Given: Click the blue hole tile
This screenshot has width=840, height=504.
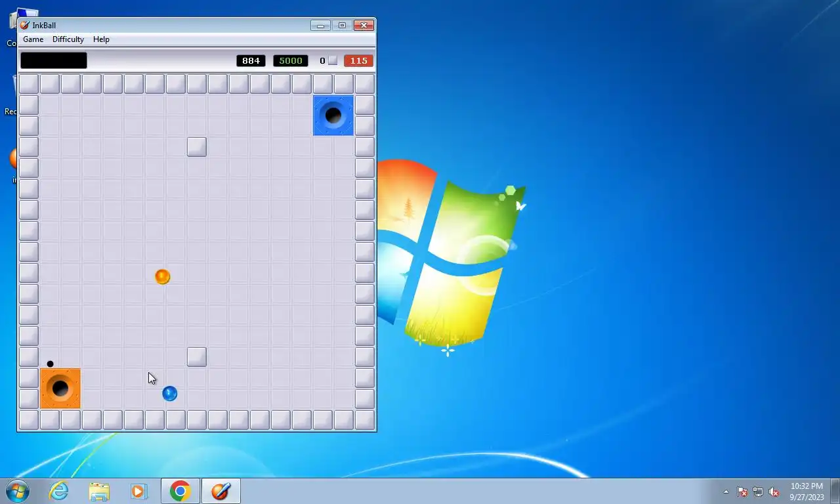Looking at the screenshot, I should (x=333, y=115).
